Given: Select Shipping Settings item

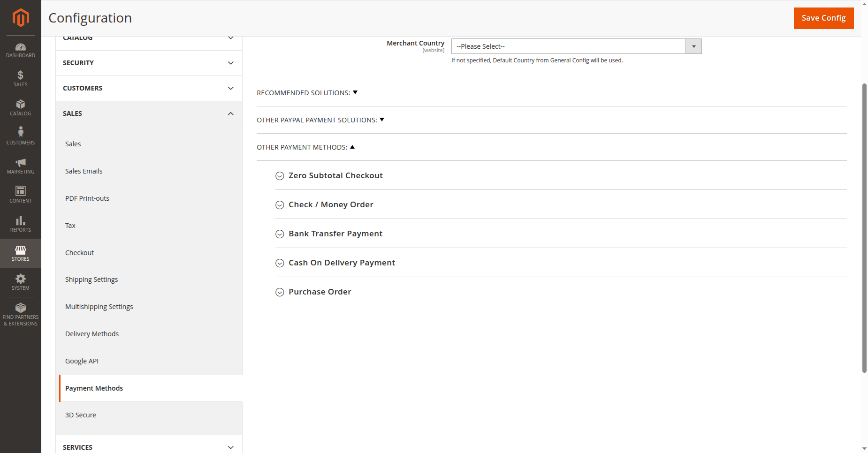Looking at the screenshot, I should (x=91, y=279).
